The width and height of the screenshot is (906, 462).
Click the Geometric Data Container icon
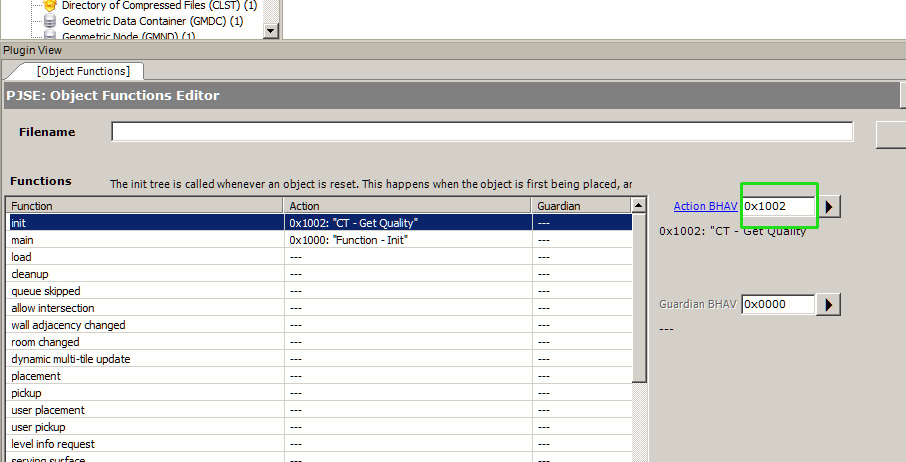(50, 20)
